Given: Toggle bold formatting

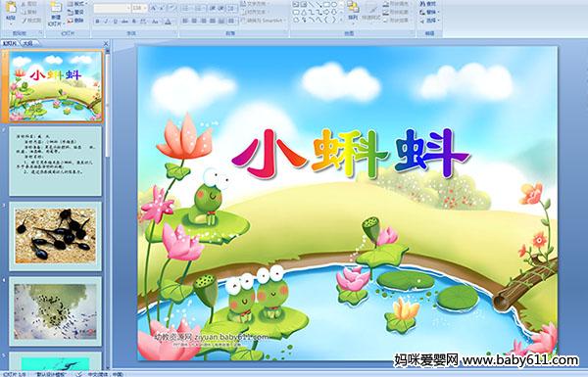Looking at the screenshot, I should click(x=97, y=22).
